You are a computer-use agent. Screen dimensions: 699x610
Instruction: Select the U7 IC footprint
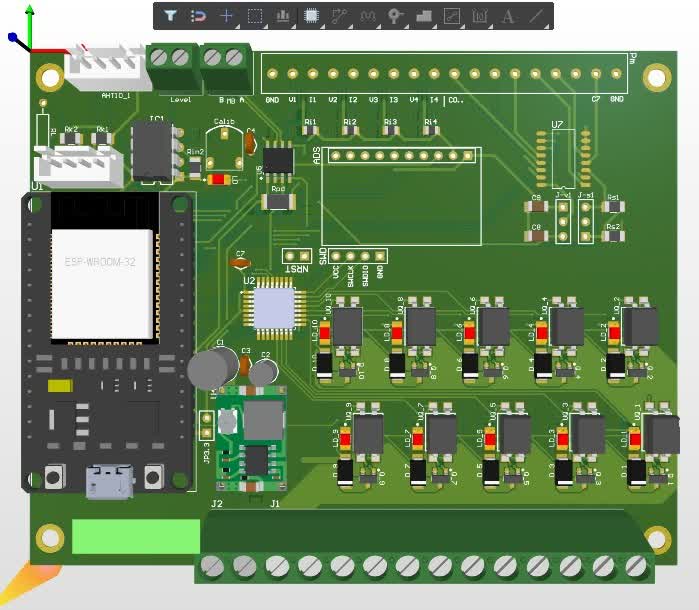[x=563, y=159]
